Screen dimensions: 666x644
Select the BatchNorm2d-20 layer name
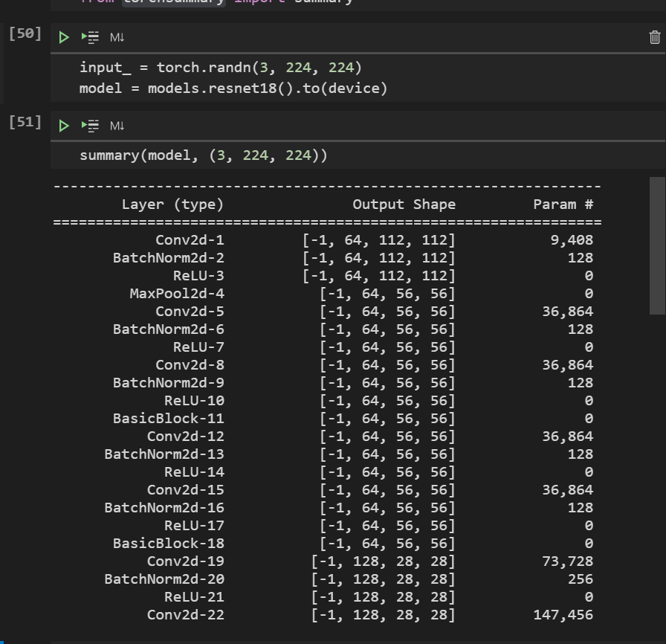[164, 579]
